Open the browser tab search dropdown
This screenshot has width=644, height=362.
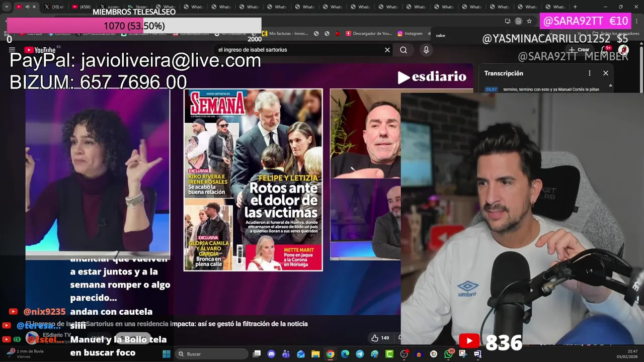tap(7, 7)
